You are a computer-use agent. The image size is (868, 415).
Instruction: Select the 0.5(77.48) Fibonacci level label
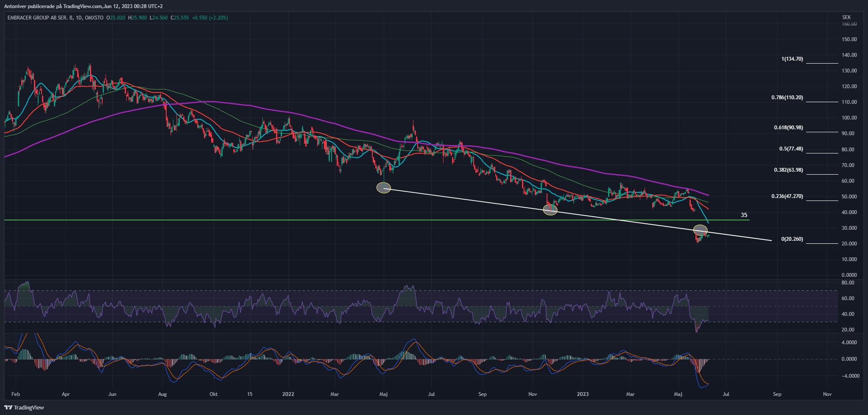(x=791, y=149)
